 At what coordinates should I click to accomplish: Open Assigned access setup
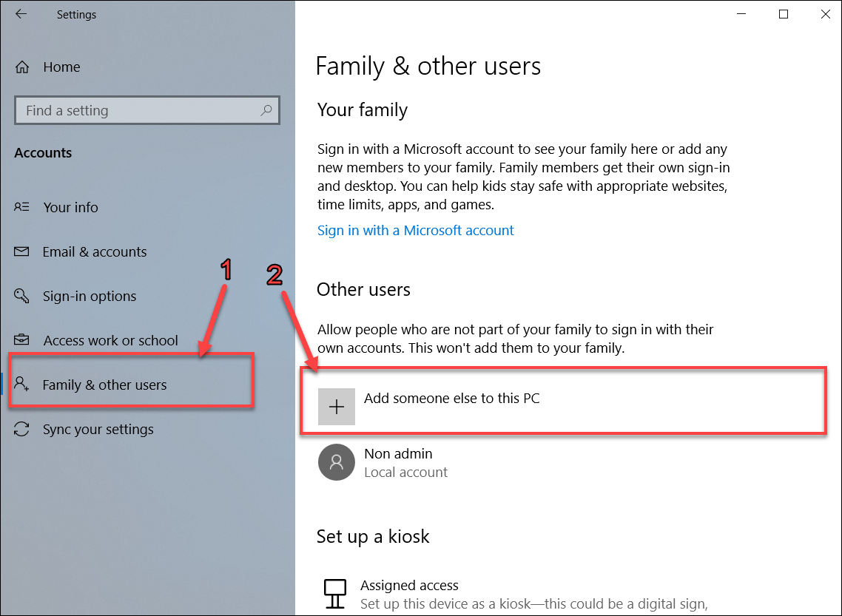[409, 585]
